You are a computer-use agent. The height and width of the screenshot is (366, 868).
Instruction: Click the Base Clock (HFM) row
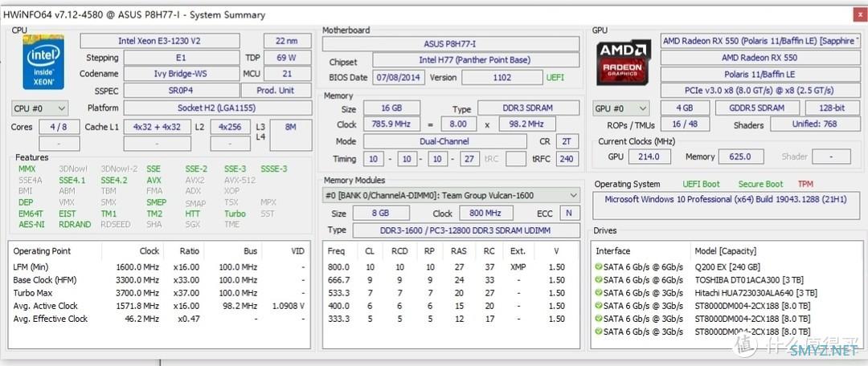click(159, 280)
